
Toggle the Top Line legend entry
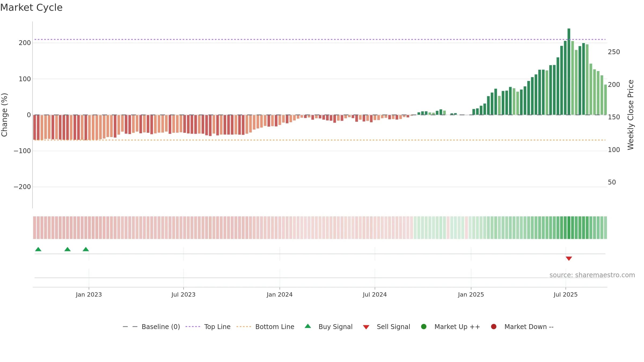(x=208, y=327)
